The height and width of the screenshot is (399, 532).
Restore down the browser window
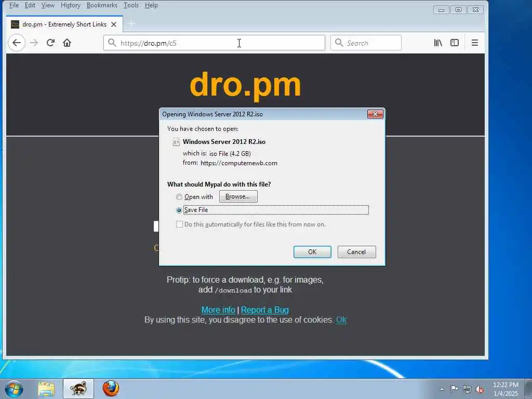[x=458, y=10]
